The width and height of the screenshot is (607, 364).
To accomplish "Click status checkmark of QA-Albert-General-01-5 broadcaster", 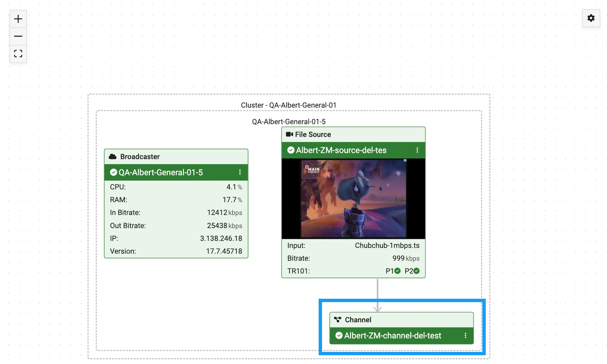I will pyautogui.click(x=114, y=172).
